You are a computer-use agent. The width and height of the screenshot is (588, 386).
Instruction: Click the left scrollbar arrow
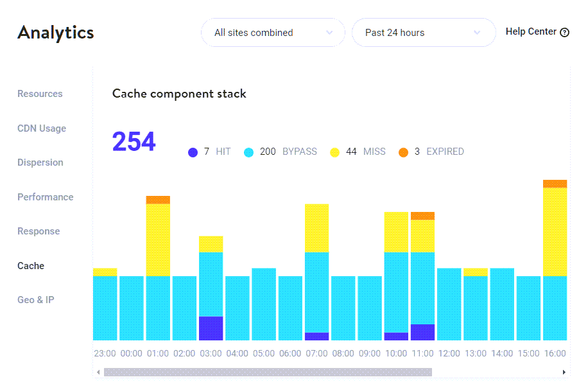point(99,371)
